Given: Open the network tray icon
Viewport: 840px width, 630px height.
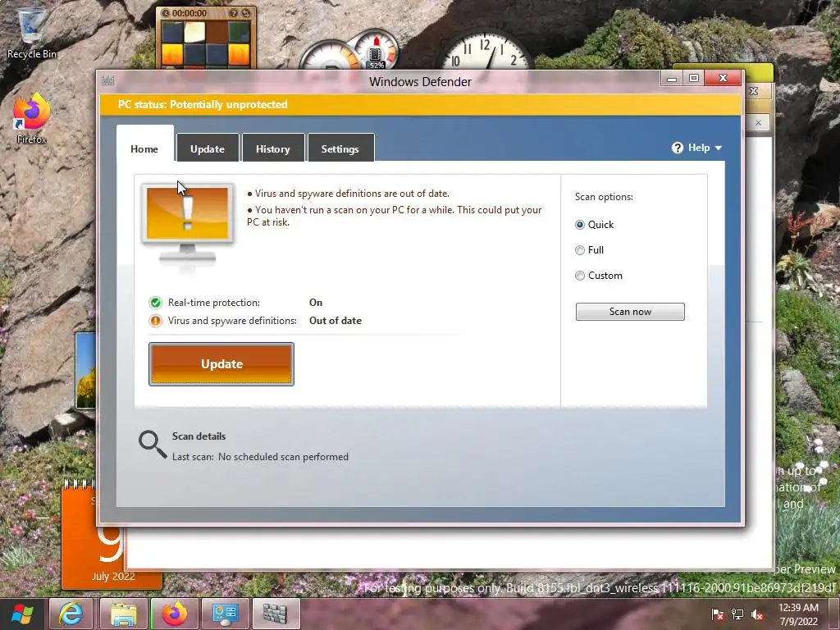Looking at the screenshot, I should [737, 614].
